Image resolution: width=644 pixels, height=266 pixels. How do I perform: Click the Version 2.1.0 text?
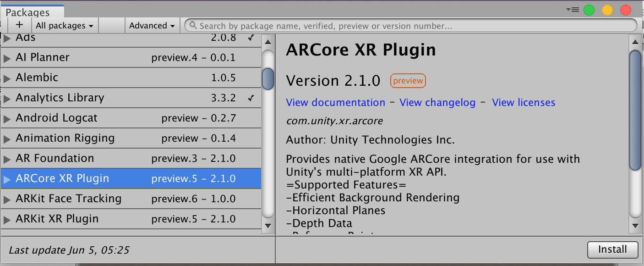(x=333, y=81)
